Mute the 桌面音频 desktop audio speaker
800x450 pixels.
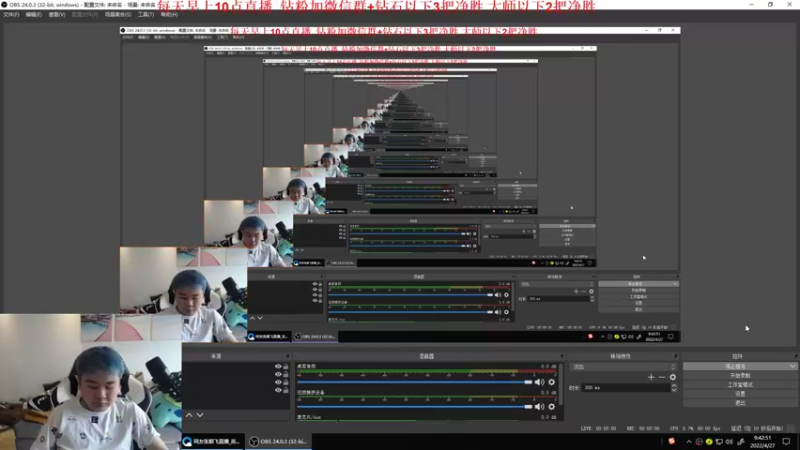tap(539, 382)
